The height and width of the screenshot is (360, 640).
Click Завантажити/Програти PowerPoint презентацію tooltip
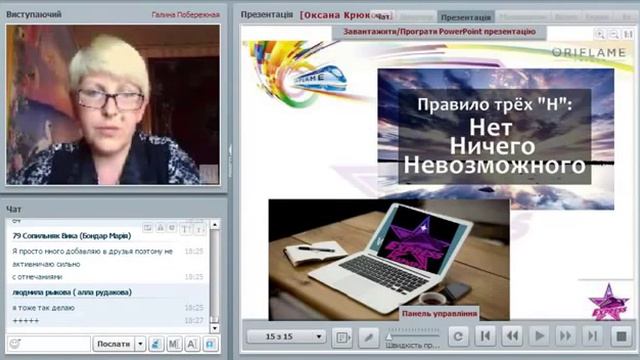tap(439, 32)
